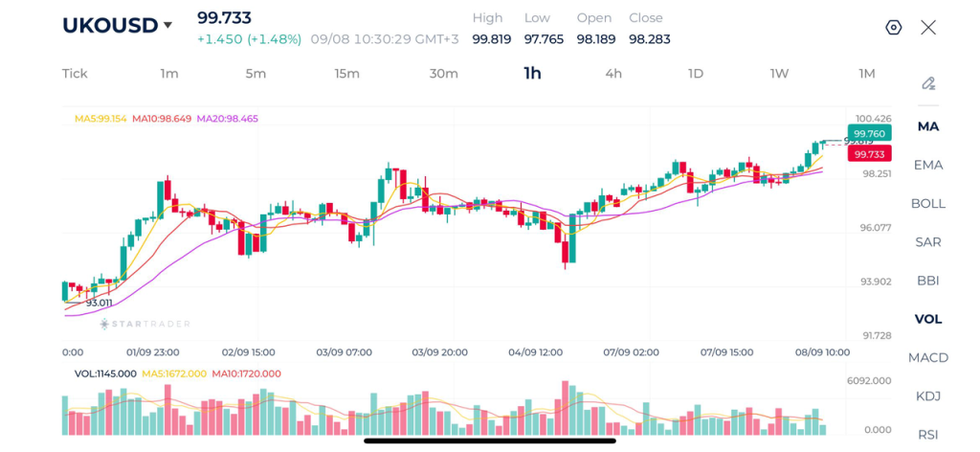Toggle the EMA indicator
Image resolution: width=980 pixels, height=452 pixels.
click(x=928, y=165)
